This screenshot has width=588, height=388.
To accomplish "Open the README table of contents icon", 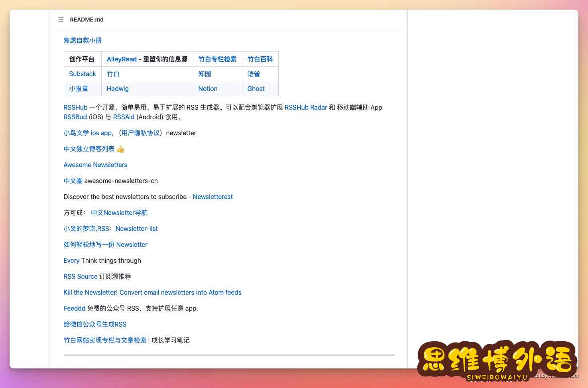I will coord(61,19).
